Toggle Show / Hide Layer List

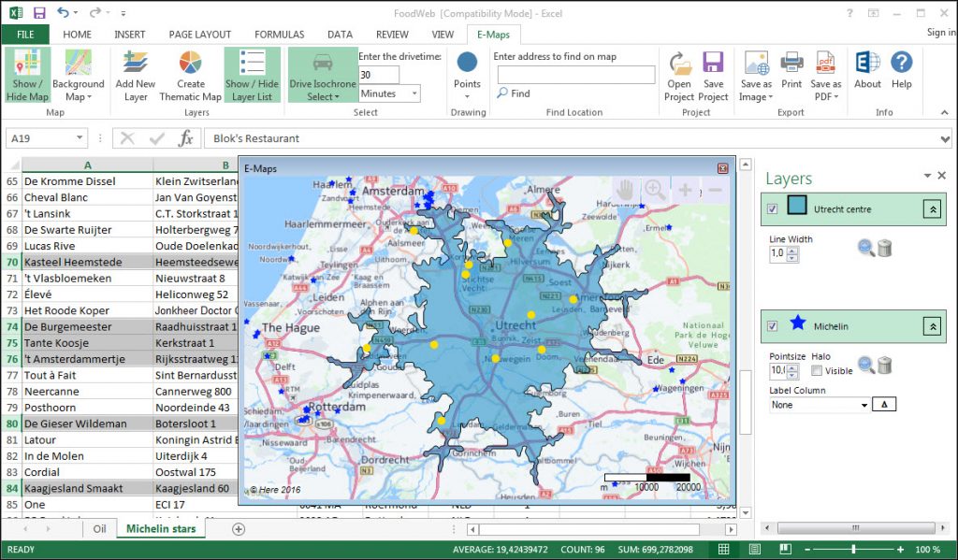pos(252,75)
